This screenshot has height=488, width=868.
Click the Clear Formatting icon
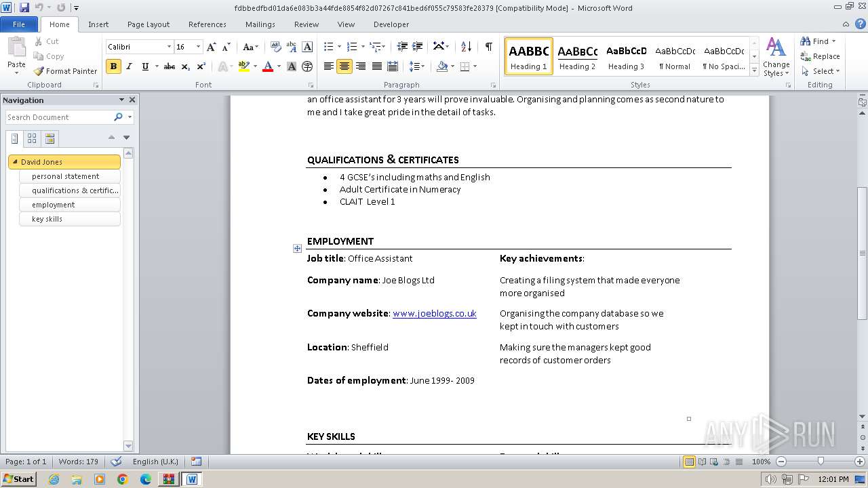point(276,47)
